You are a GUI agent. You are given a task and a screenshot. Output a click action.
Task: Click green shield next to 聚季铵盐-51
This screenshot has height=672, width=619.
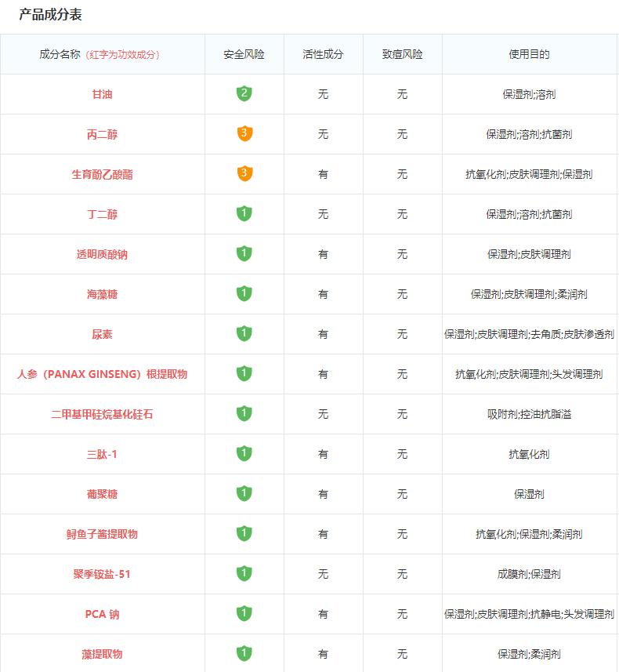[x=244, y=574]
